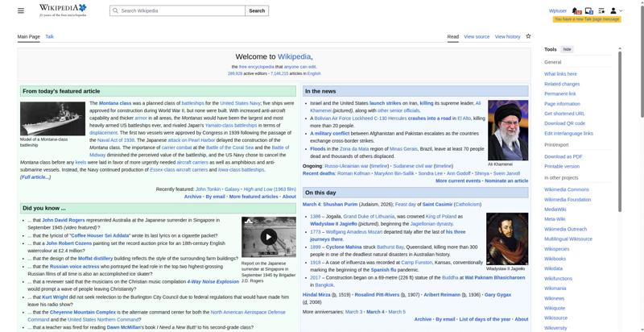Open the user account dropdown menu
644x332 pixels.
pos(615,10)
